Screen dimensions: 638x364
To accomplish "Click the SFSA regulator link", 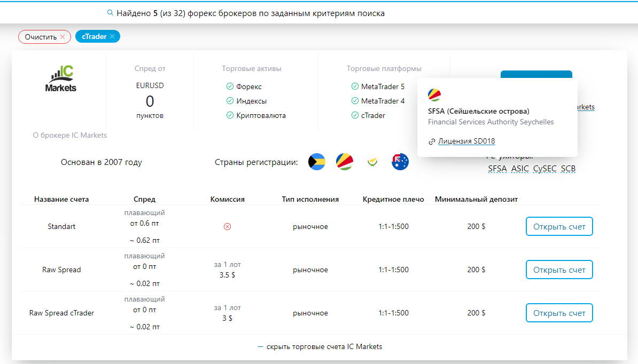I will [x=497, y=169].
